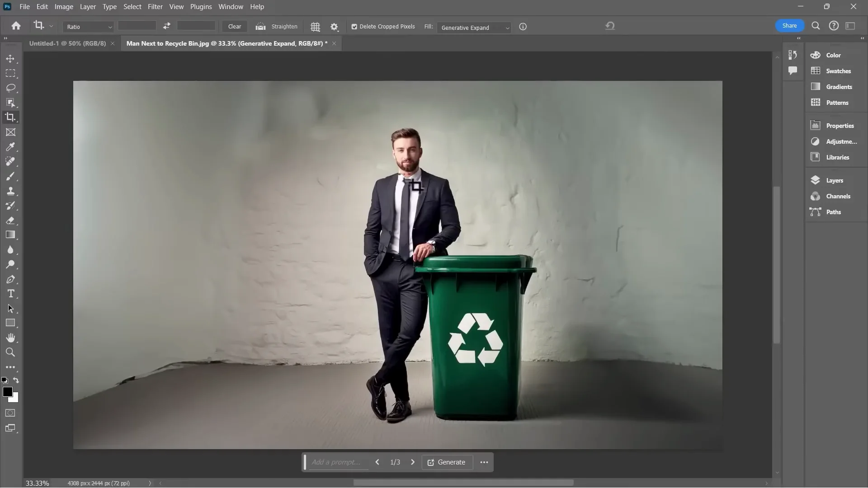
Task: Toggle Quick Mask mode at toolbar bottom
Action: [x=10, y=413]
